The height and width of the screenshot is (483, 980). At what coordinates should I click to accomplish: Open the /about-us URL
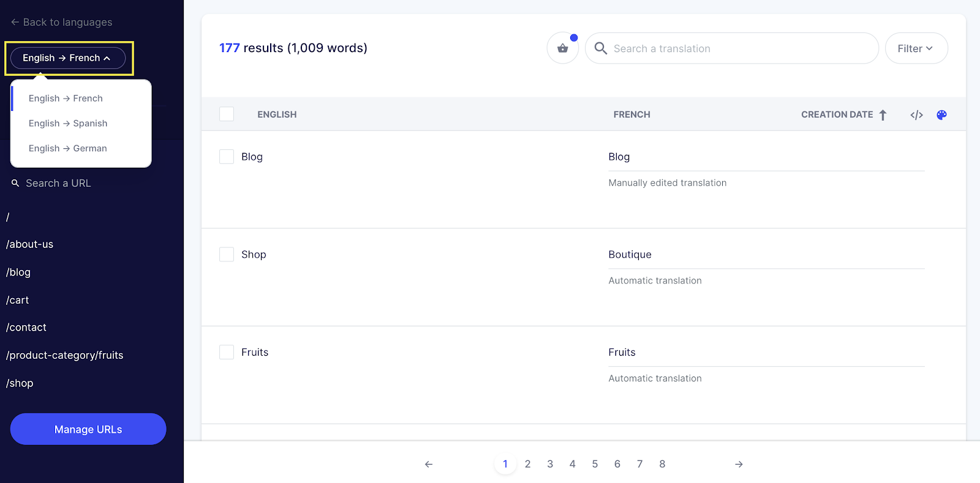tap(30, 244)
